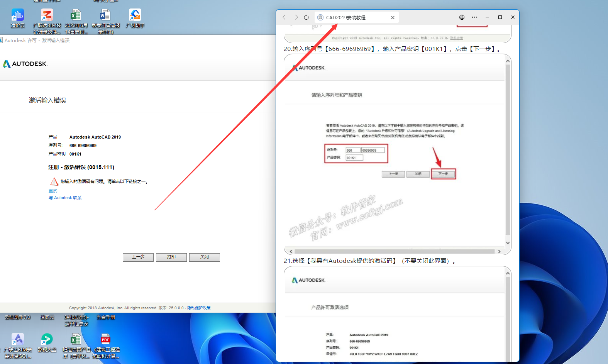Click the red warning triangle icon
Screen dimensions: 608x364
[54, 181]
